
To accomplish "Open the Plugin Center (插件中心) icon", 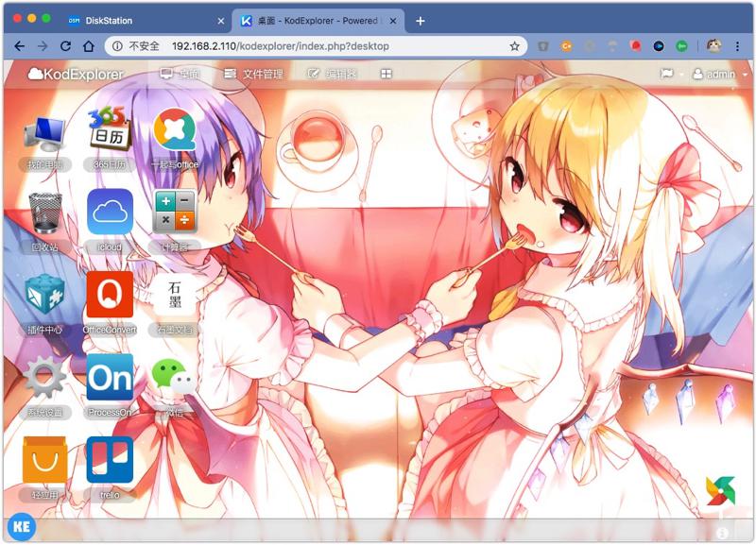I will click(44, 295).
